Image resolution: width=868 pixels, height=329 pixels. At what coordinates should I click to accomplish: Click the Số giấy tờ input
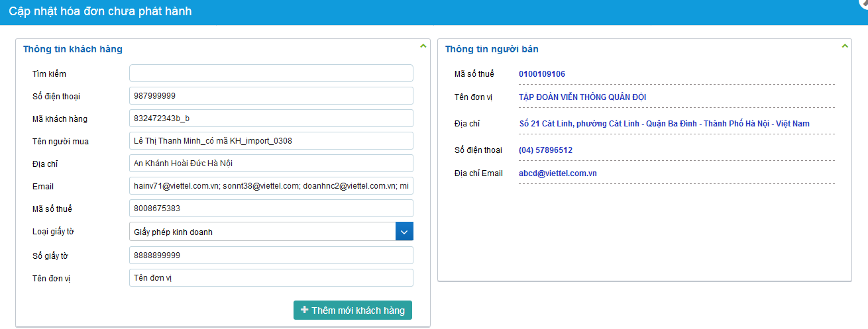click(x=271, y=256)
